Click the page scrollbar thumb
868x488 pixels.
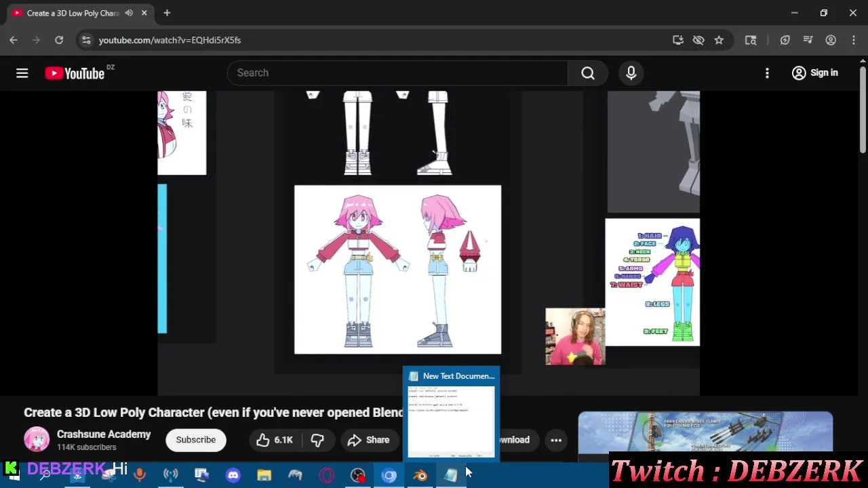tap(863, 110)
